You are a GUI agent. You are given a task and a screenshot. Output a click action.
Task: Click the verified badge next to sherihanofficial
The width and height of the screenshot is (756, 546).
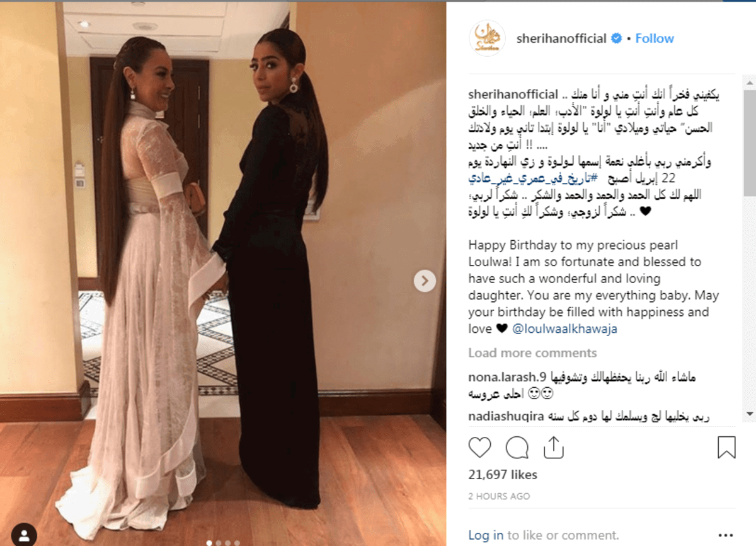(x=616, y=38)
